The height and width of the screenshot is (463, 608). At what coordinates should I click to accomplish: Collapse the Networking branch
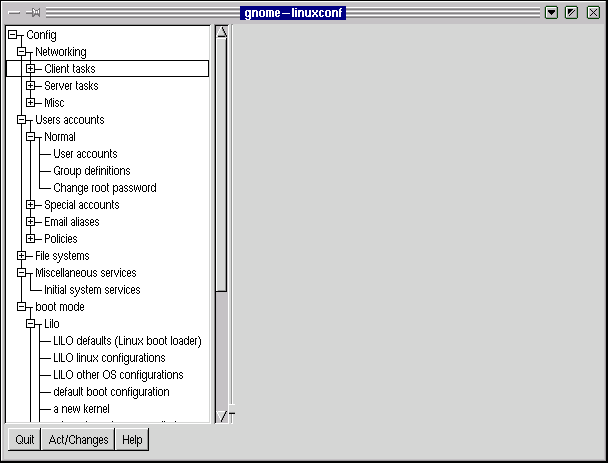coord(22,52)
